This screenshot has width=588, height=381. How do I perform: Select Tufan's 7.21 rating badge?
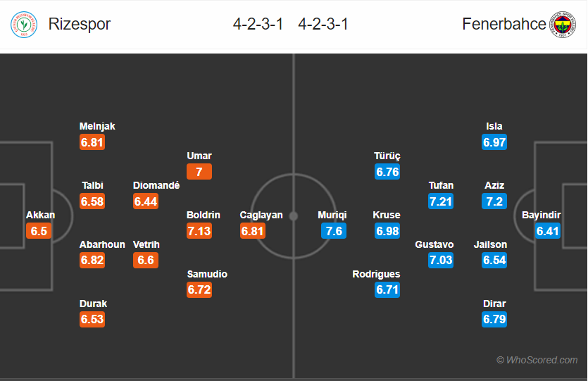click(x=441, y=201)
